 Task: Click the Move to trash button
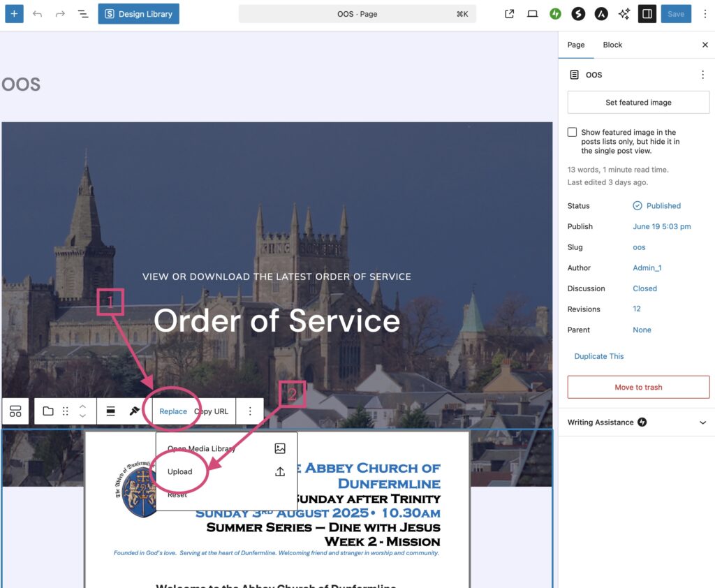coord(638,388)
